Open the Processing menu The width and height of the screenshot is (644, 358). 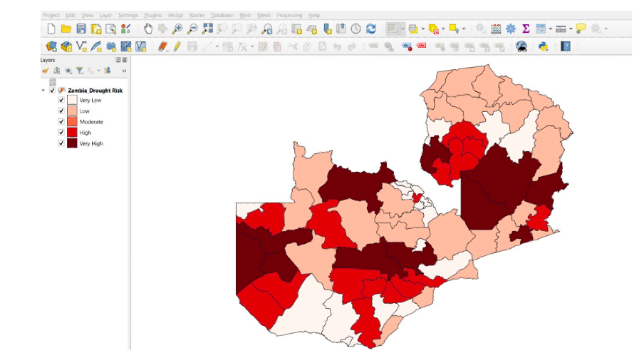point(289,15)
